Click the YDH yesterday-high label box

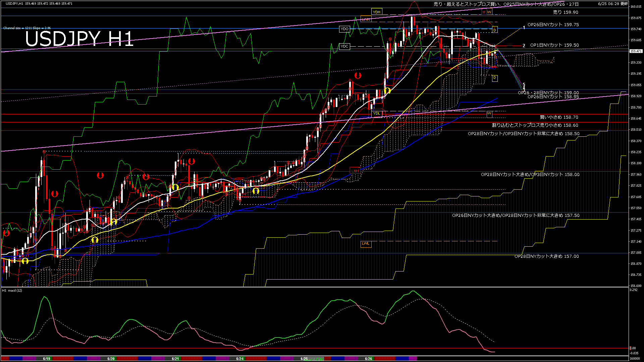(x=377, y=12)
